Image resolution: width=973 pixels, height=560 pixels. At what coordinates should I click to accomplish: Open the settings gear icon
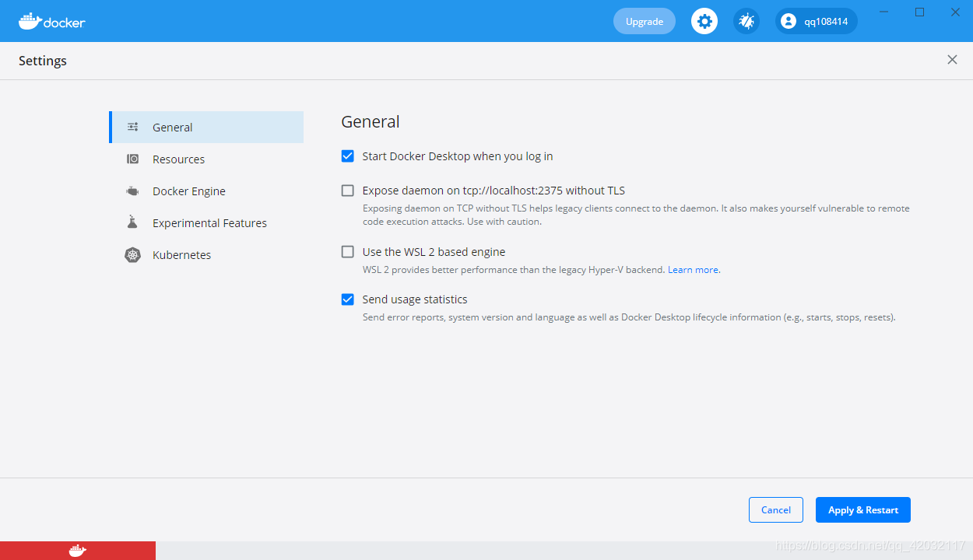click(704, 21)
